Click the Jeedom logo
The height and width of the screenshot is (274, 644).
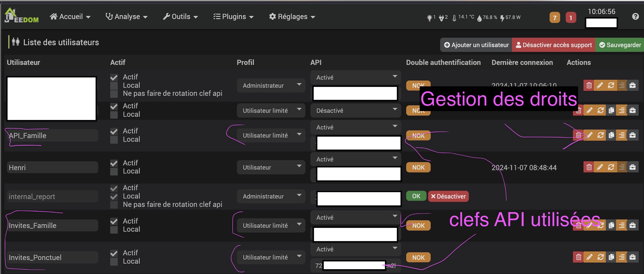click(x=21, y=16)
